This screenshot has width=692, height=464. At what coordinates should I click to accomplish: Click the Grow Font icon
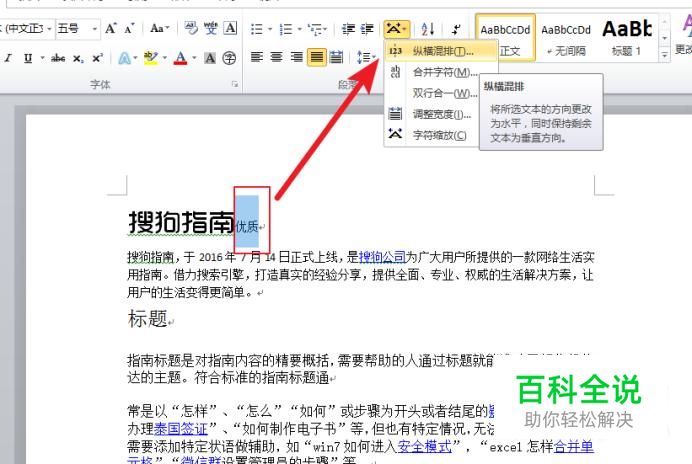click(x=110, y=29)
